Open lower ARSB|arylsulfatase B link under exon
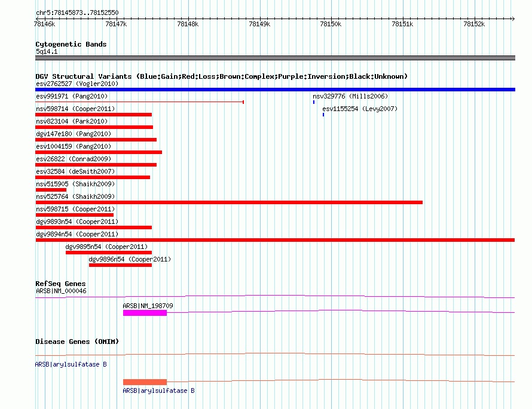This screenshot has height=409, width=532. pos(159,390)
